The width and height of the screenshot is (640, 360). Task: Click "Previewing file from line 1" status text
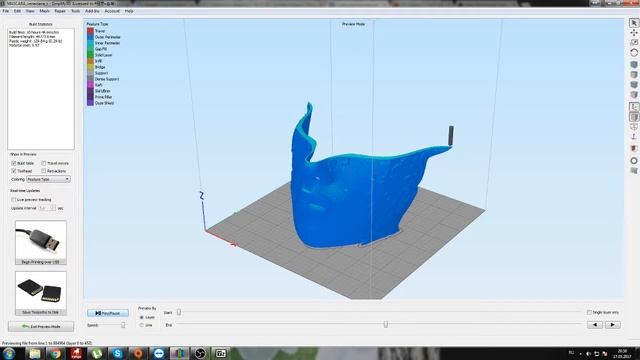pyautogui.click(x=47, y=343)
